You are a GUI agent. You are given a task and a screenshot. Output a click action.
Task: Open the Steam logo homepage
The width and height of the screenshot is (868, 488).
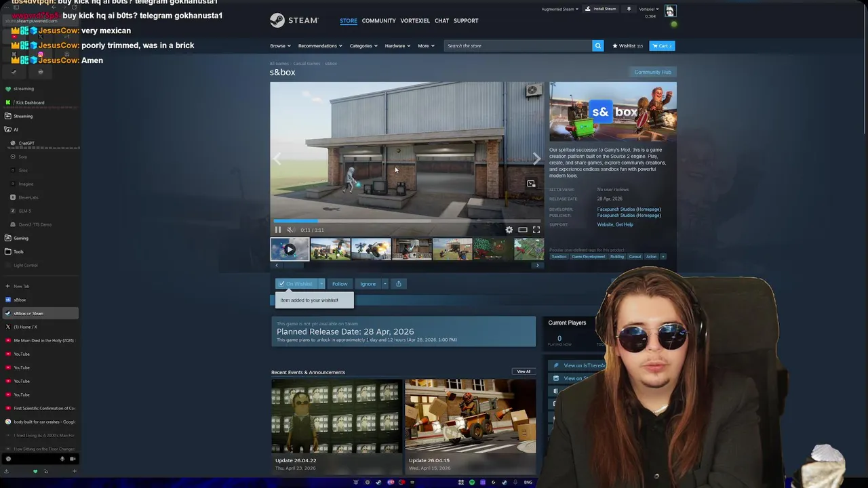(x=294, y=20)
